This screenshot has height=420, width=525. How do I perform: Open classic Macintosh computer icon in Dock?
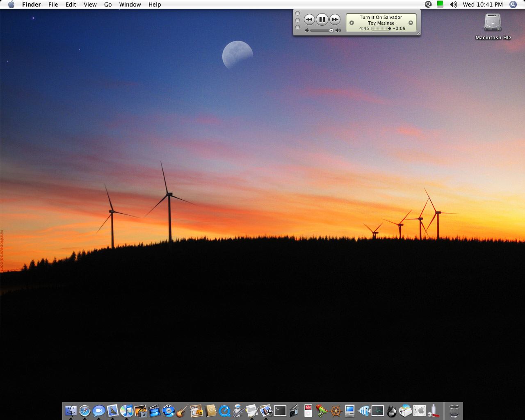tap(349, 411)
